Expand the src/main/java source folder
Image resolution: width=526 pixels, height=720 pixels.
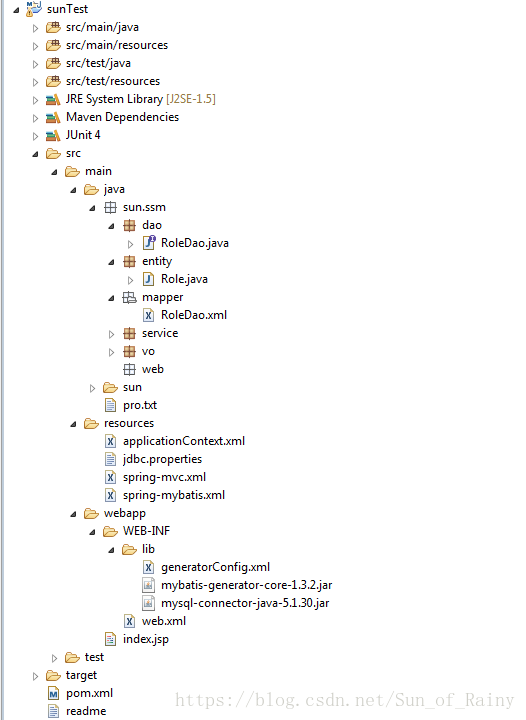point(35,28)
